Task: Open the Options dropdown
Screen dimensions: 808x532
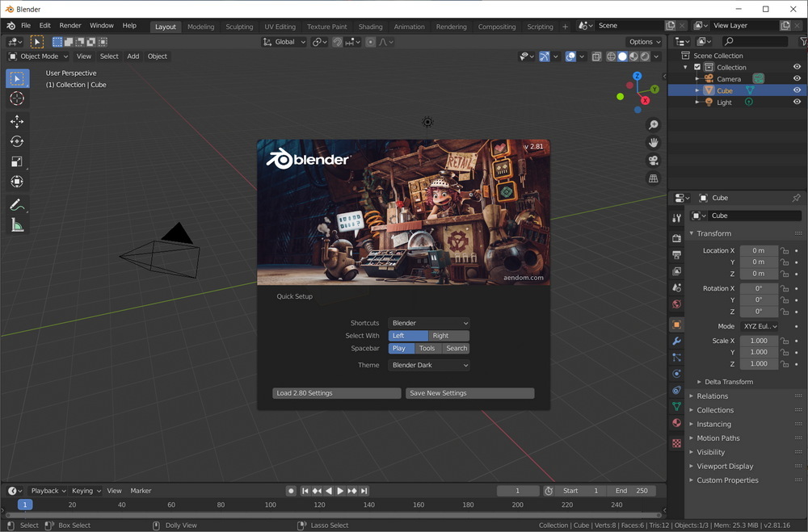Action: (x=644, y=42)
